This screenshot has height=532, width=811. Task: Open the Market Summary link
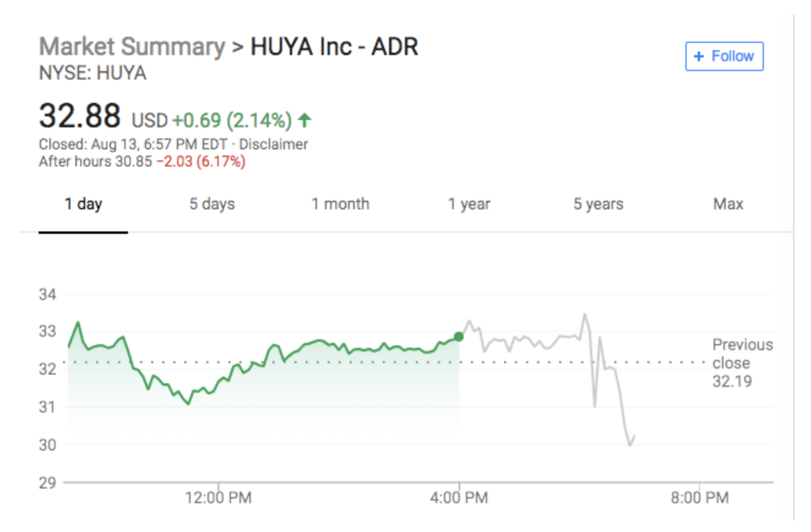(x=132, y=47)
